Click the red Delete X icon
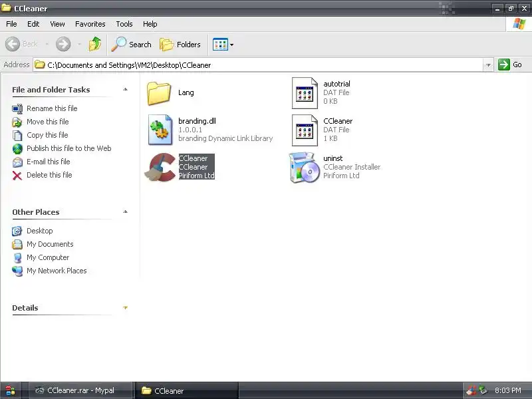Screen dimensions: 532x399 [17, 175]
